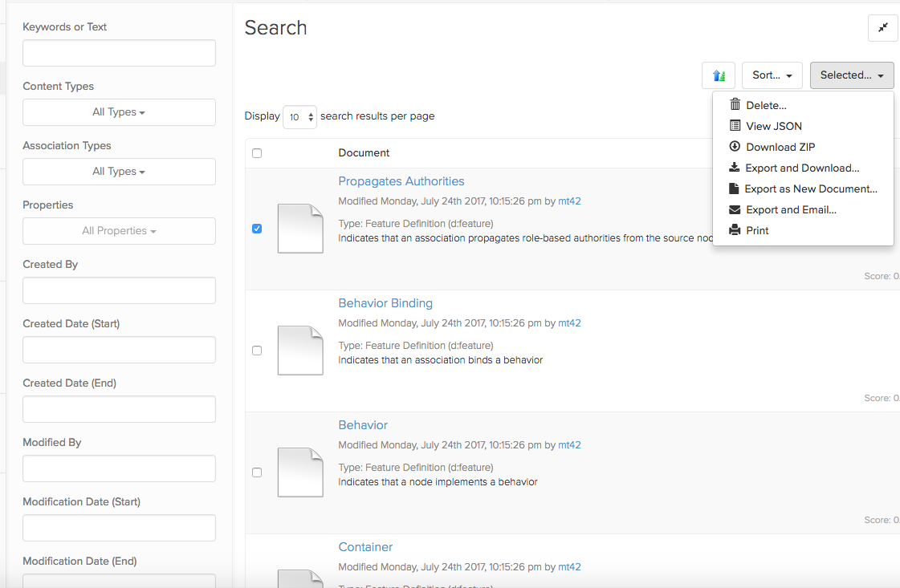Click the envelope icon for Export and Email
Screen dimensions: 900x588
tap(735, 209)
